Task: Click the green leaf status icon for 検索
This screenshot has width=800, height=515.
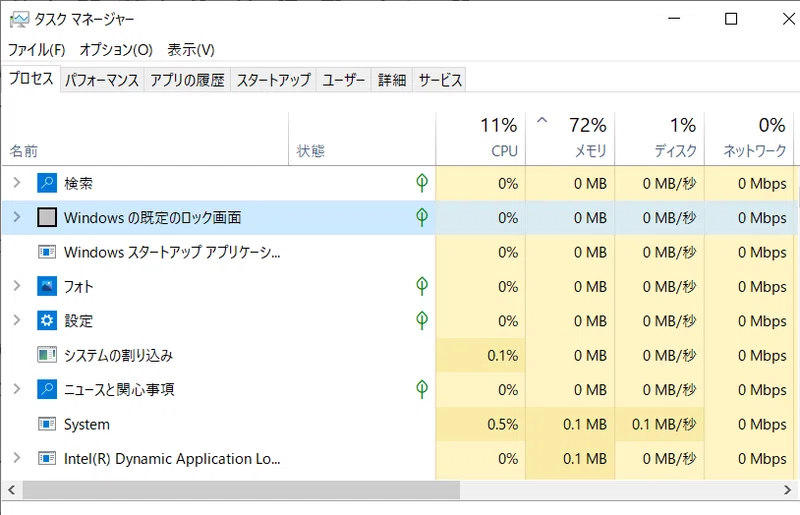Action: click(x=422, y=183)
